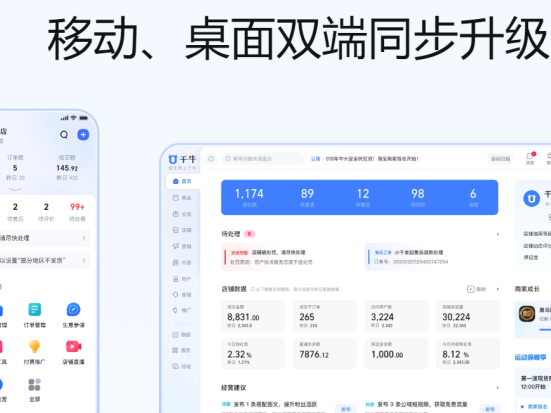This screenshot has width=551, height=413.
Task: Open 交易 in the desktop sidebar
Action: [x=182, y=214]
